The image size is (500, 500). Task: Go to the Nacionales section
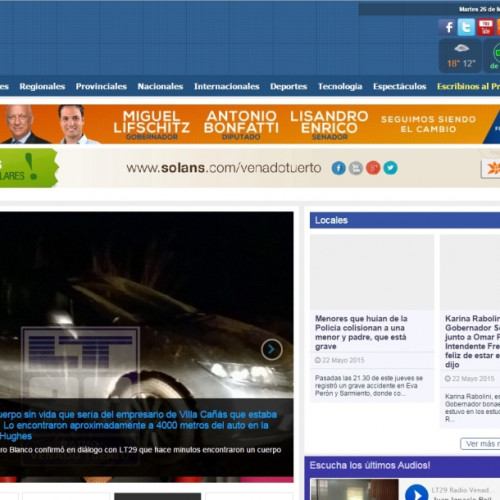point(160,87)
